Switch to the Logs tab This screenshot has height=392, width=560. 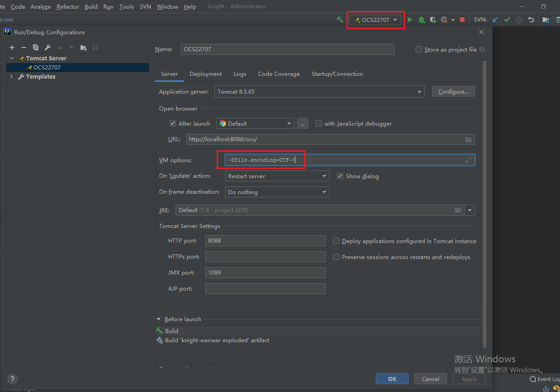click(x=240, y=74)
